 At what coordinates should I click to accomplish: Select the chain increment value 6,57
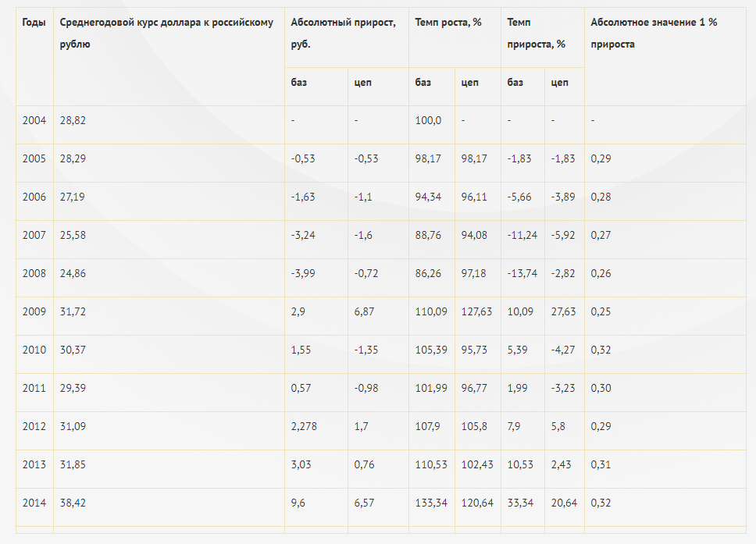coord(364,503)
